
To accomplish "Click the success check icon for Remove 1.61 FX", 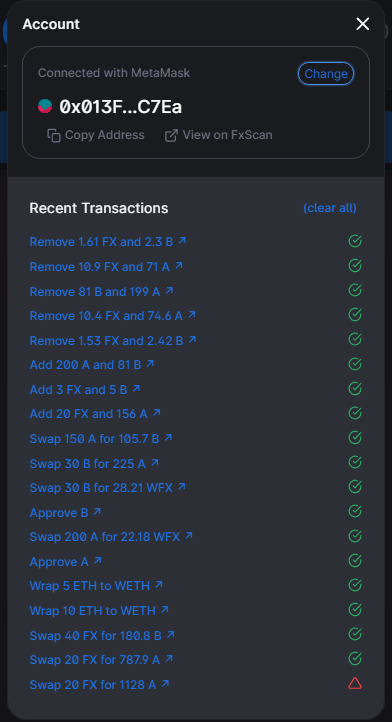I will point(355,241).
